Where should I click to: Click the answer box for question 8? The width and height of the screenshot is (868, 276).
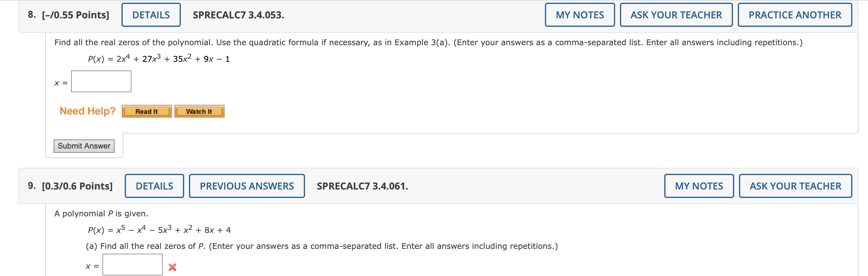(x=101, y=81)
